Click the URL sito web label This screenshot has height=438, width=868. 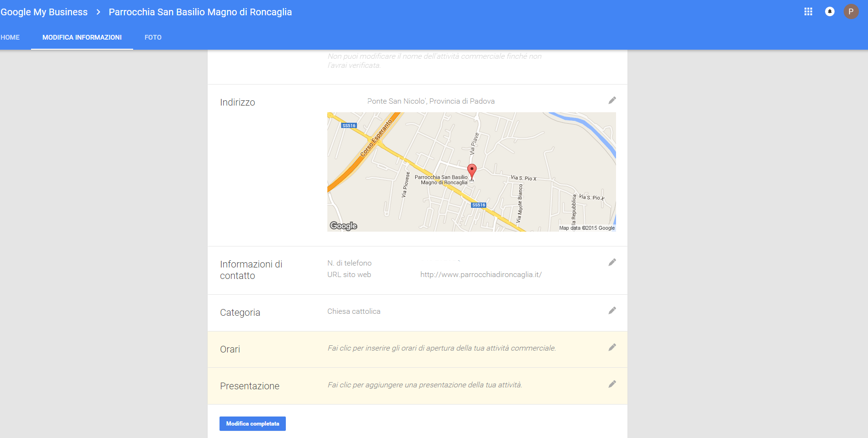(349, 275)
